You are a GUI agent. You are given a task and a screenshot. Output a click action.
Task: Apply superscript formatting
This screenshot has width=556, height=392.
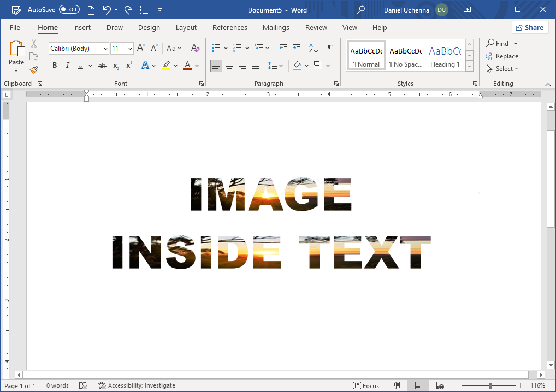pos(128,65)
